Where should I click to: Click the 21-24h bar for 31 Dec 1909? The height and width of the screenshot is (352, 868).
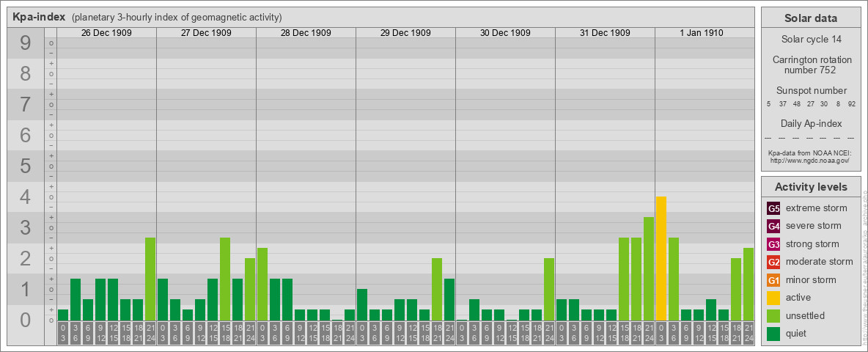click(648, 268)
